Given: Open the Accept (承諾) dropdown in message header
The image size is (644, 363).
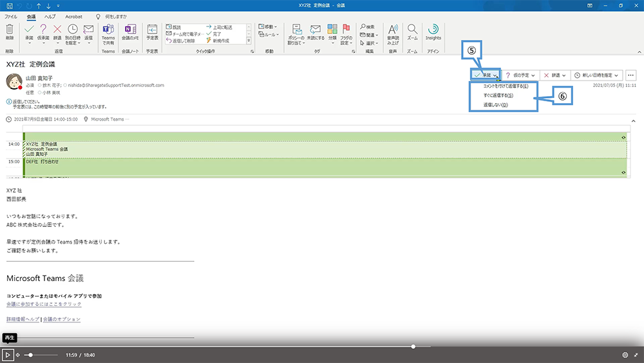Looking at the screenshot, I should coord(496,75).
